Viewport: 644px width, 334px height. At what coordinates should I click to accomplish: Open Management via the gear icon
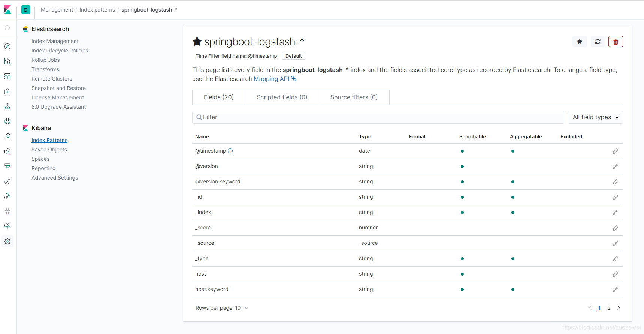coord(7,241)
